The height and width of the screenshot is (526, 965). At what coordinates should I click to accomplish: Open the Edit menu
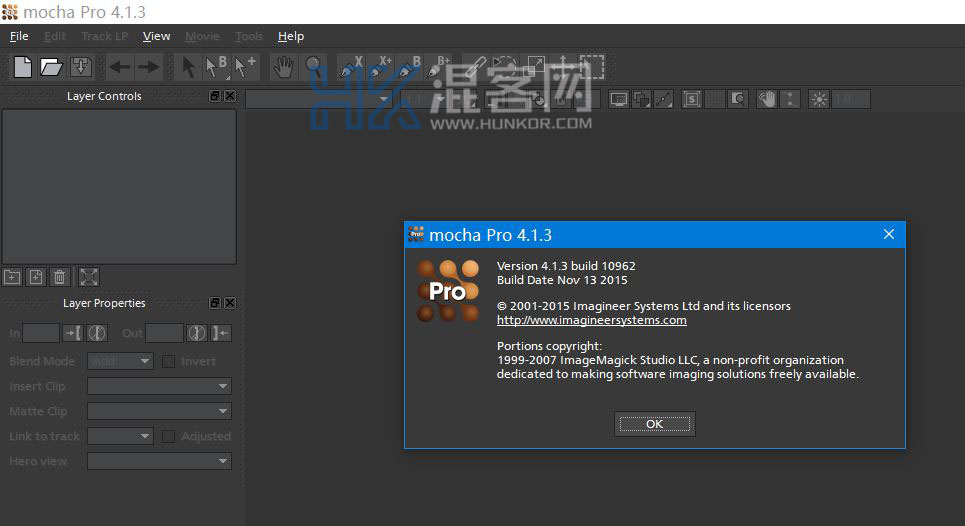pos(55,36)
